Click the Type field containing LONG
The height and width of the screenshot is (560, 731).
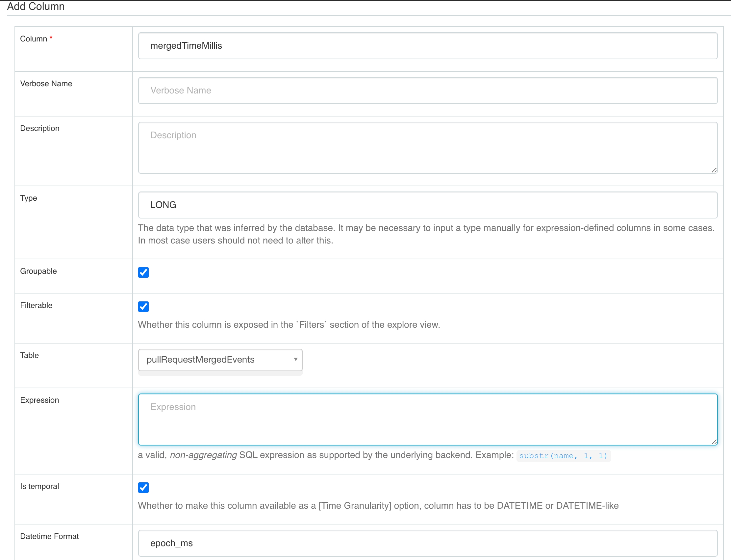pos(427,205)
